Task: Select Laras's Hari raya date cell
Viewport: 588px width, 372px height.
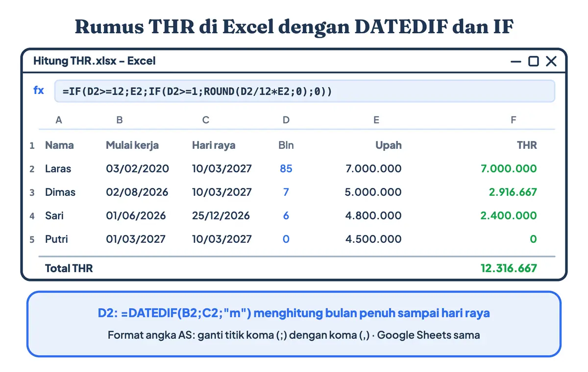Action: (222, 169)
